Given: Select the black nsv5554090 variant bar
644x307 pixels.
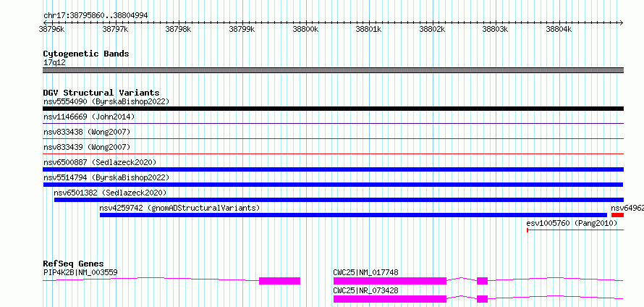Looking at the screenshot, I should (x=333, y=109).
